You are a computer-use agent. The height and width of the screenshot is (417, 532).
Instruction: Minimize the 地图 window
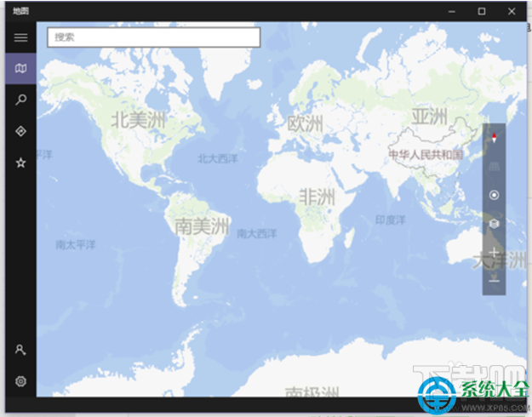click(x=452, y=12)
